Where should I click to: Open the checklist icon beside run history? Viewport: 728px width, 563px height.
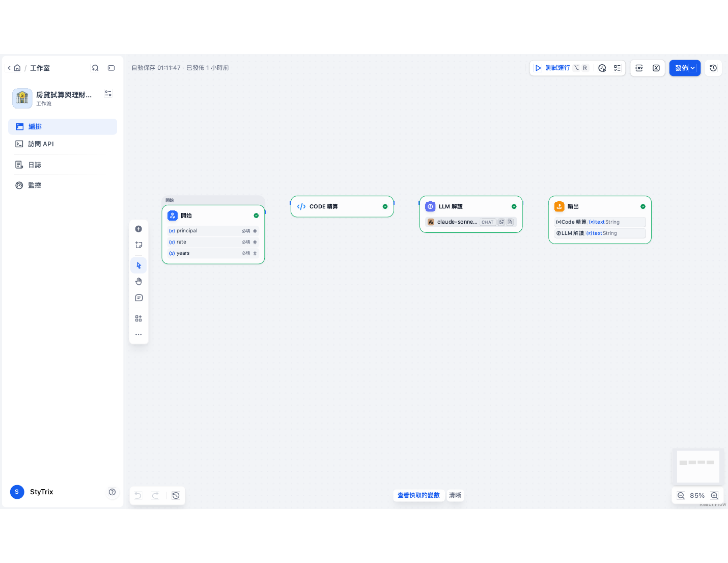(617, 68)
